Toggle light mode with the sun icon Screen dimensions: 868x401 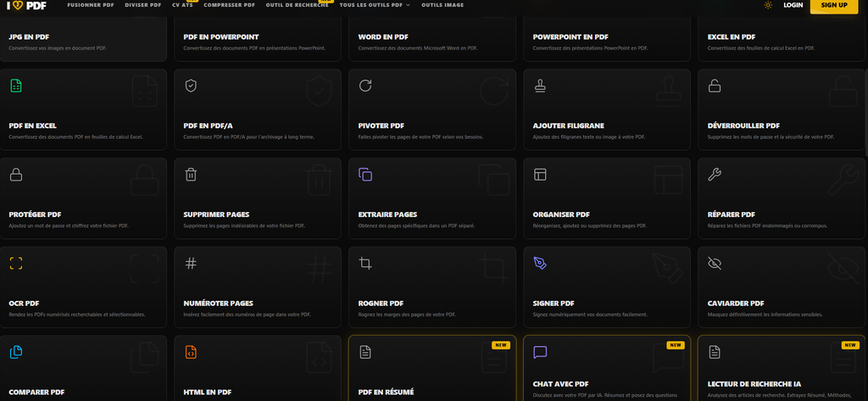768,5
